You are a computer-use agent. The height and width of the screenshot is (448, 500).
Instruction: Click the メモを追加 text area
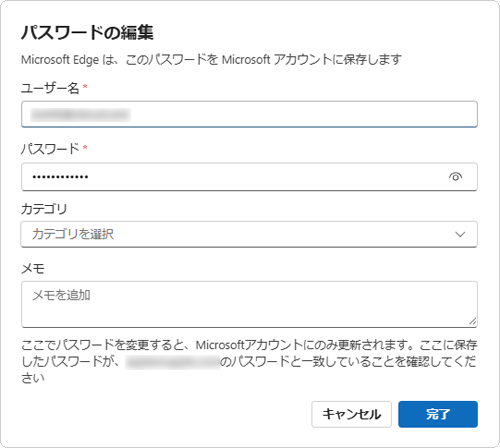point(249,304)
